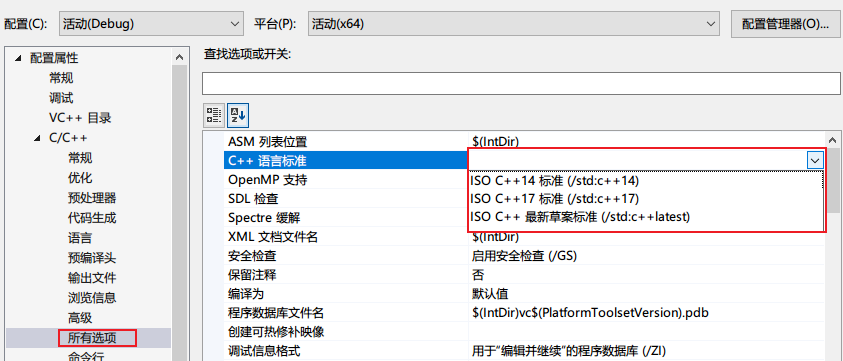Click property grid scroll-up arrow
The height and width of the screenshot is (361, 843).
pyautogui.click(x=834, y=139)
